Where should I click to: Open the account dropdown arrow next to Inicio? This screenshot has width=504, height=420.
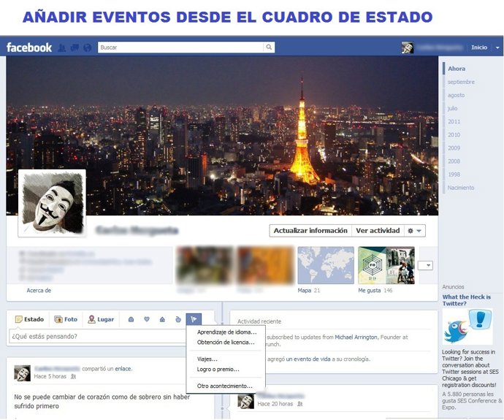tap(497, 47)
